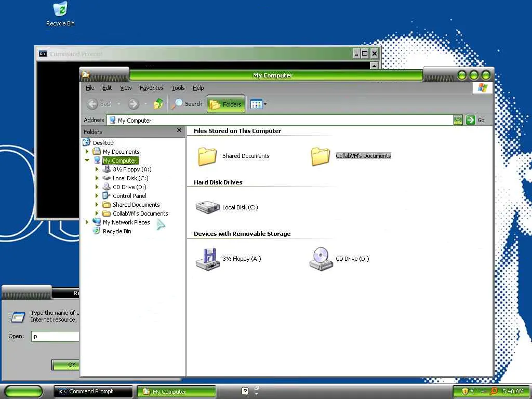Select Local Disk (C:) icon in tree

tap(107, 178)
